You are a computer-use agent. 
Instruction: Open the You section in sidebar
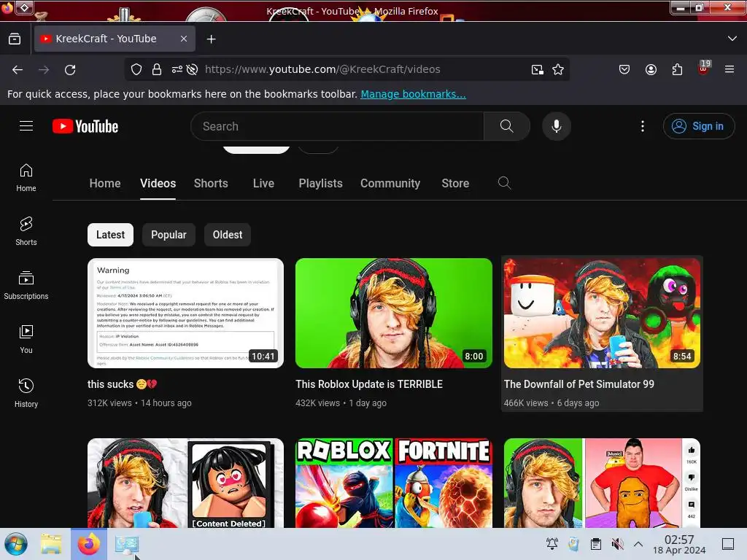coord(26,340)
